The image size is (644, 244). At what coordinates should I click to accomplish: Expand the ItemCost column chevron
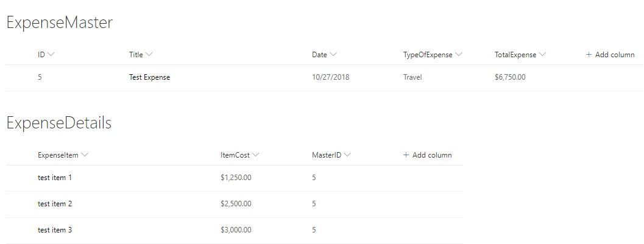click(256, 155)
